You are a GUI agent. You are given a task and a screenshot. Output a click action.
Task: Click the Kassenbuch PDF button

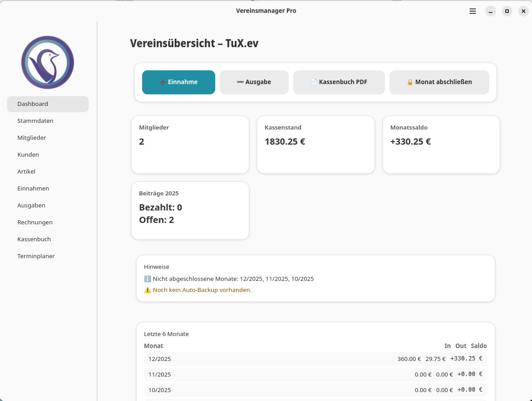coord(339,82)
